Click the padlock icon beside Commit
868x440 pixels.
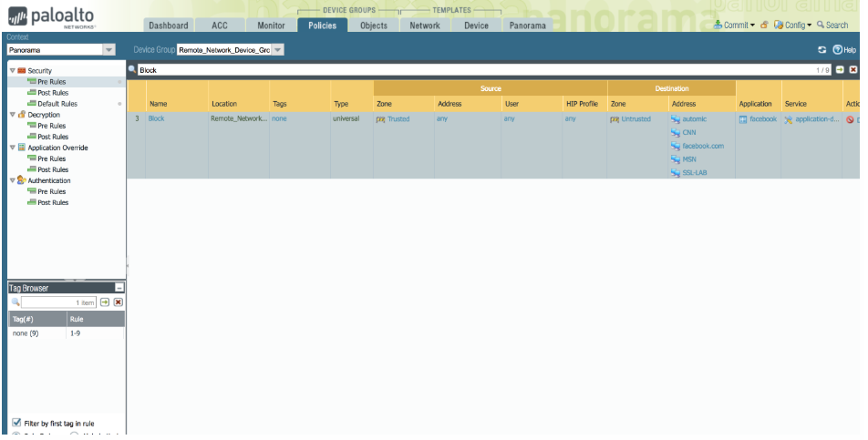pyautogui.click(x=764, y=25)
